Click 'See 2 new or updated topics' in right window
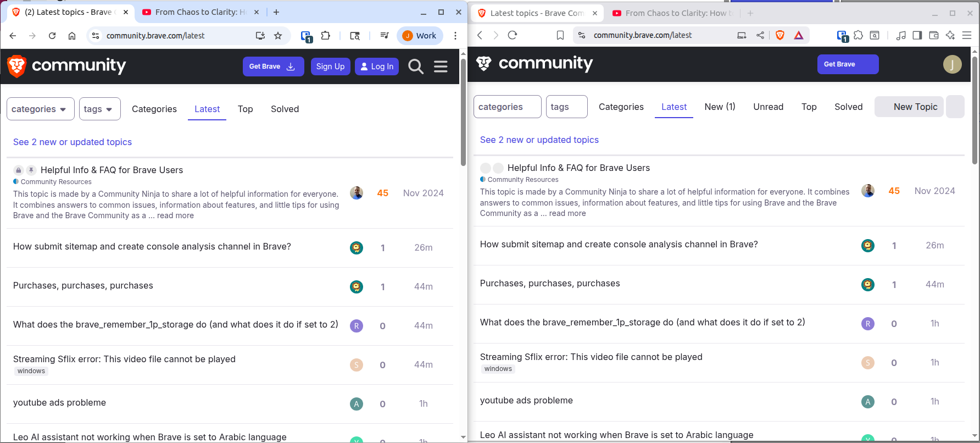Screen dimensions: 980x443 [x=539, y=140]
